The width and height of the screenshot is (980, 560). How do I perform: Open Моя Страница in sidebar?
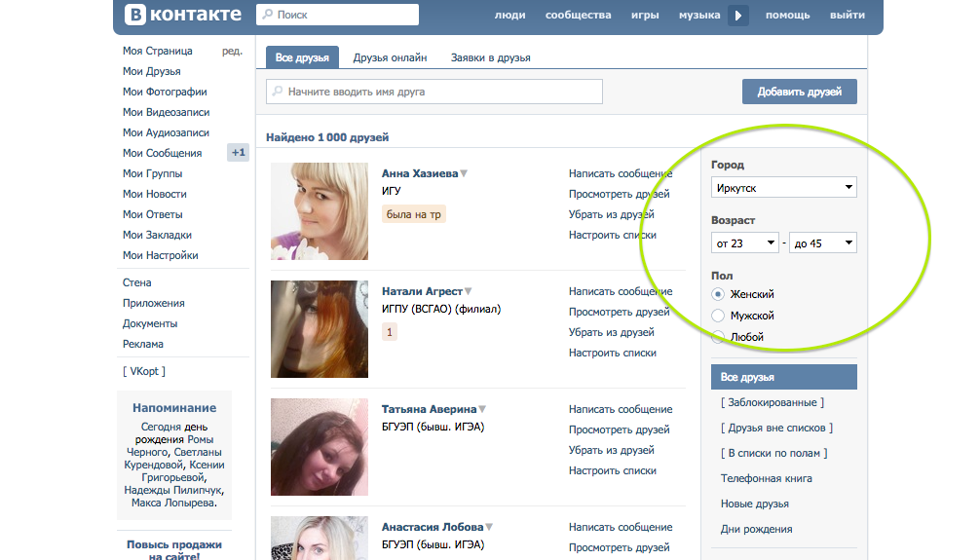pos(158,51)
